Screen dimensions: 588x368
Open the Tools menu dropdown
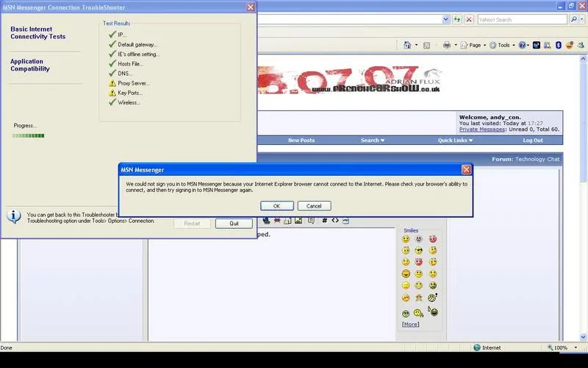(503, 45)
